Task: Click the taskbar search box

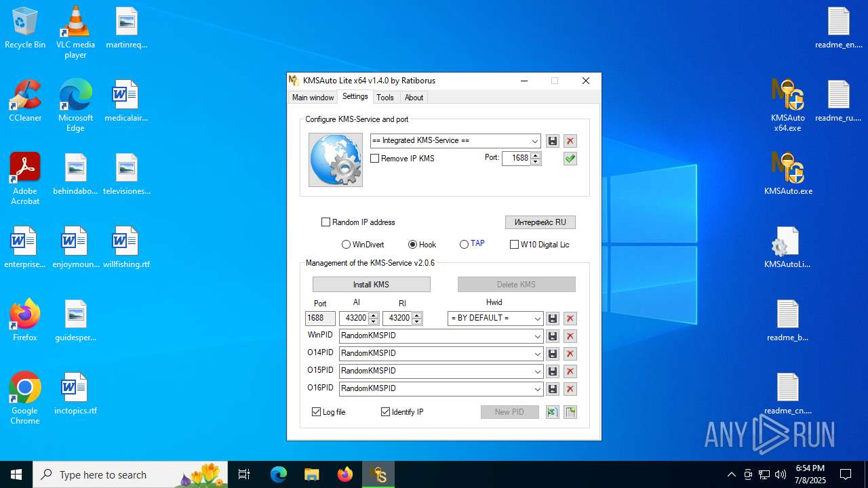Action: point(130,474)
